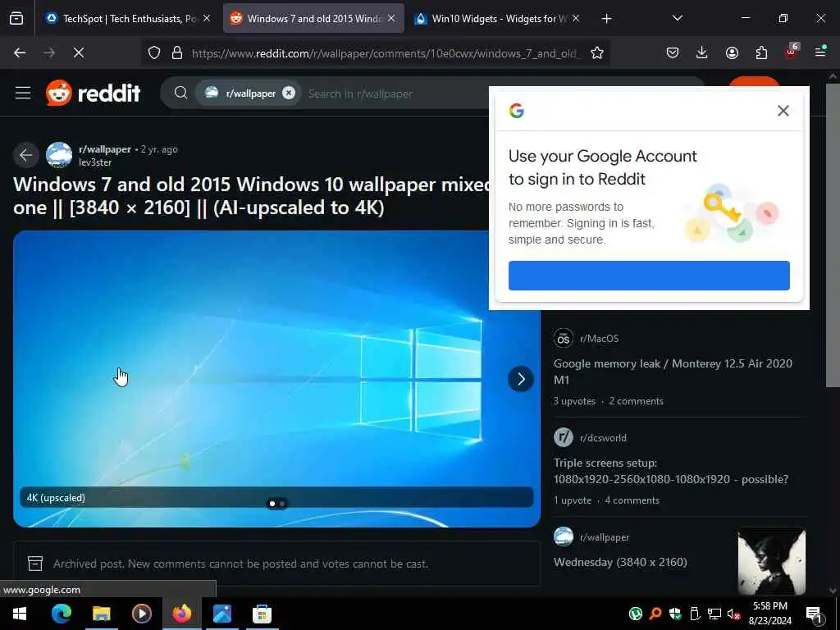The image size is (840, 630).
Task: Open Windows notification center
Action: coord(814,614)
